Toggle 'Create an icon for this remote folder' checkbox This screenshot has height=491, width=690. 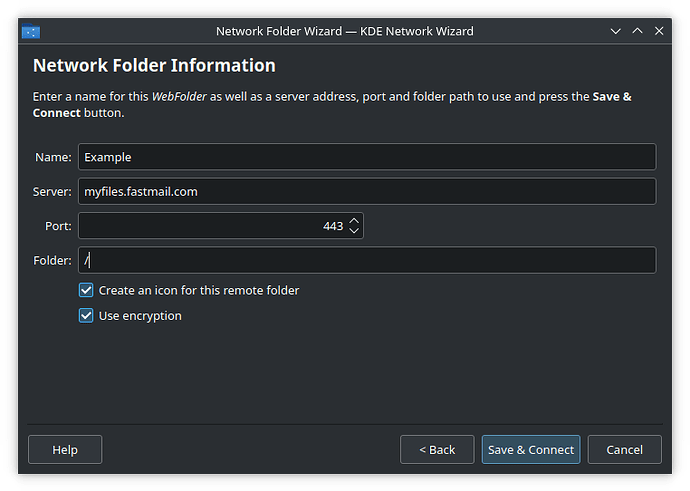tap(86, 290)
